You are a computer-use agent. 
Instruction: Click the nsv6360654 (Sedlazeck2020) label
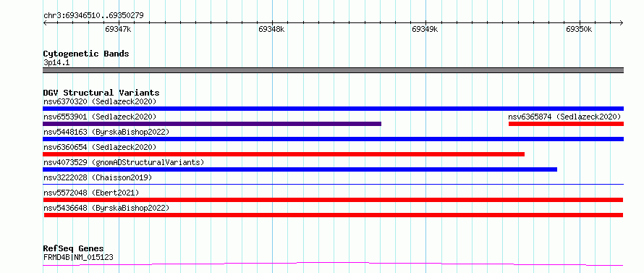pyautogui.click(x=100, y=147)
